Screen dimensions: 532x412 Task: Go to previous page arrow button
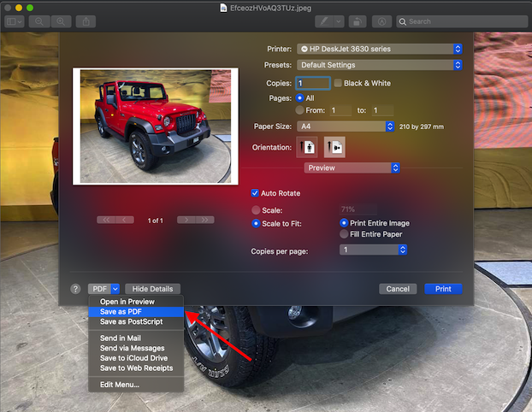[125, 220]
